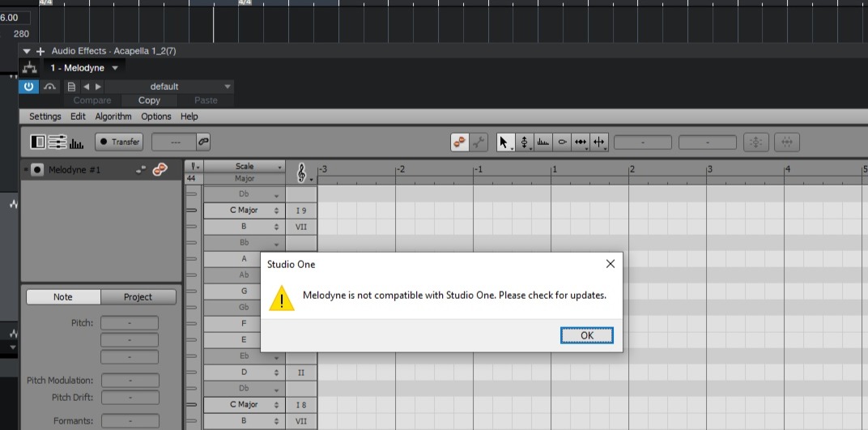Select the Pitch tool

(x=524, y=143)
